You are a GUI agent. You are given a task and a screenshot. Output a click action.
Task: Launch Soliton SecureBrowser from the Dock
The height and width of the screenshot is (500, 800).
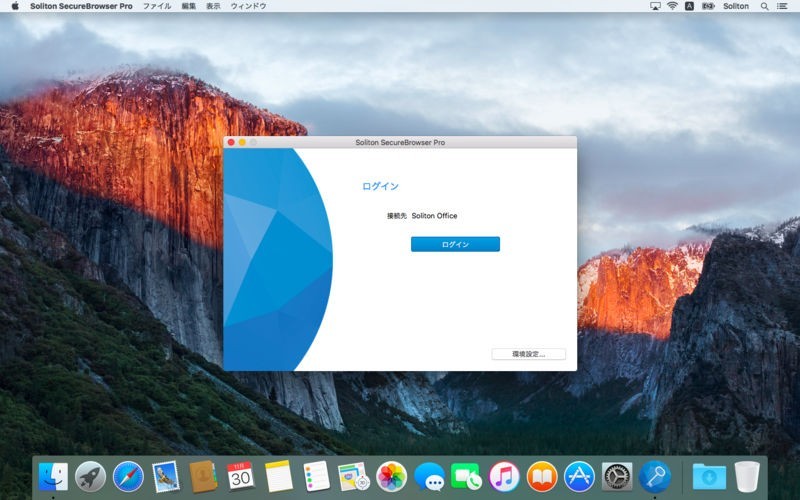(654, 476)
